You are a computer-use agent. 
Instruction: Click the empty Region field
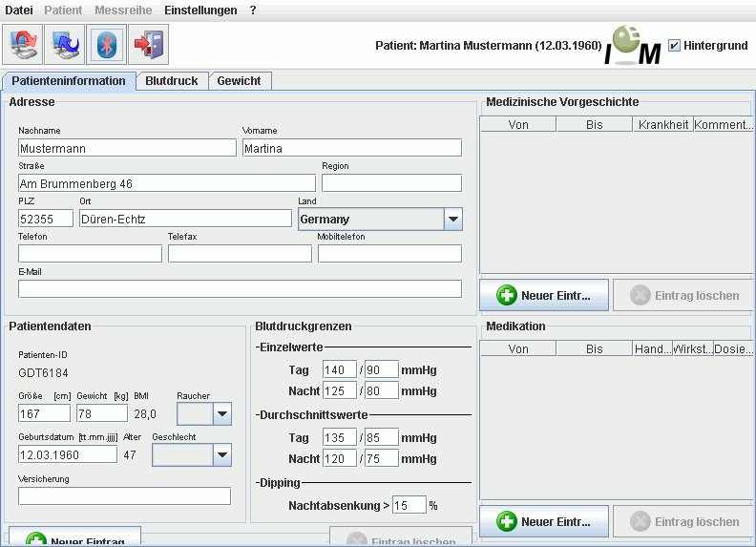[x=391, y=183]
